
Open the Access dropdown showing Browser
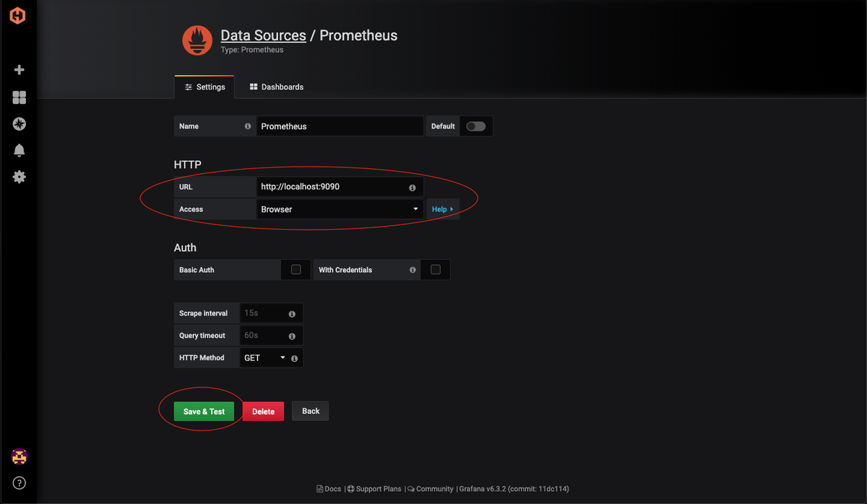pyautogui.click(x=340, y=209)
